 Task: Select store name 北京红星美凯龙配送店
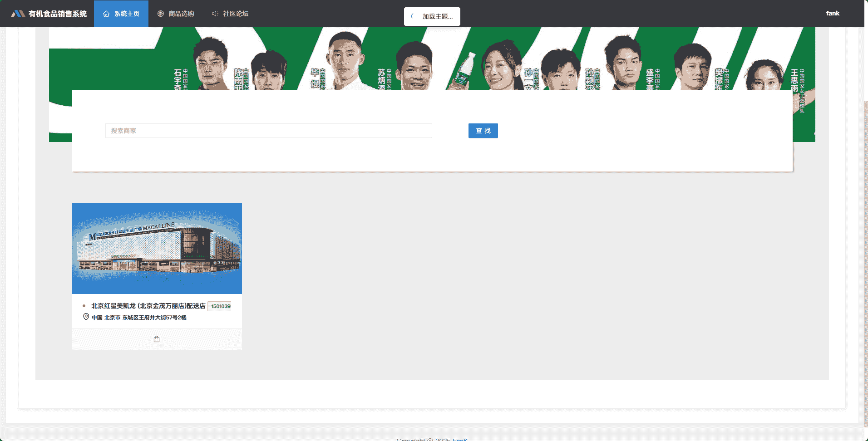(148, 306)
